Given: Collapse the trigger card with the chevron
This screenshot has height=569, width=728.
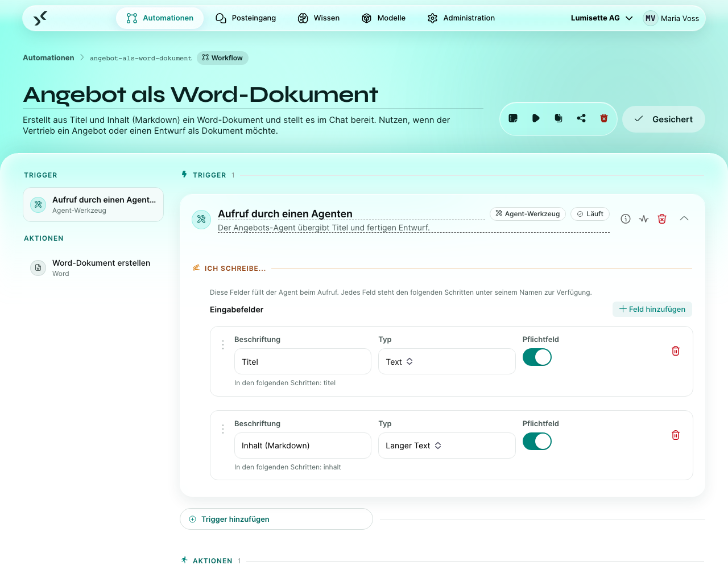Looking at the screenshot, I should pos(684,219).
